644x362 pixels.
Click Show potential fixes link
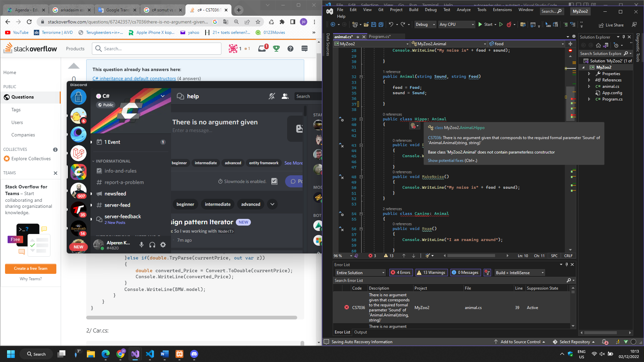[445, 161]
